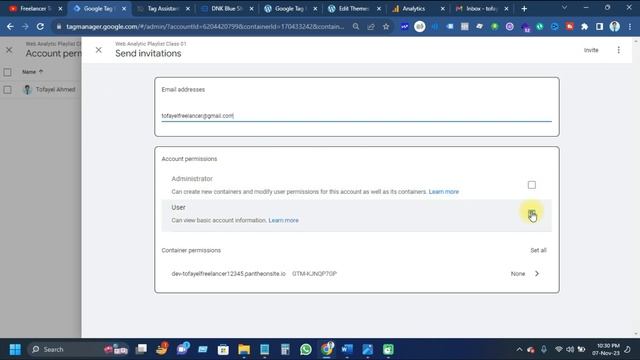
Task: Click the zoom magnifier icon in address bar
Action: click(x=356, y=27)
